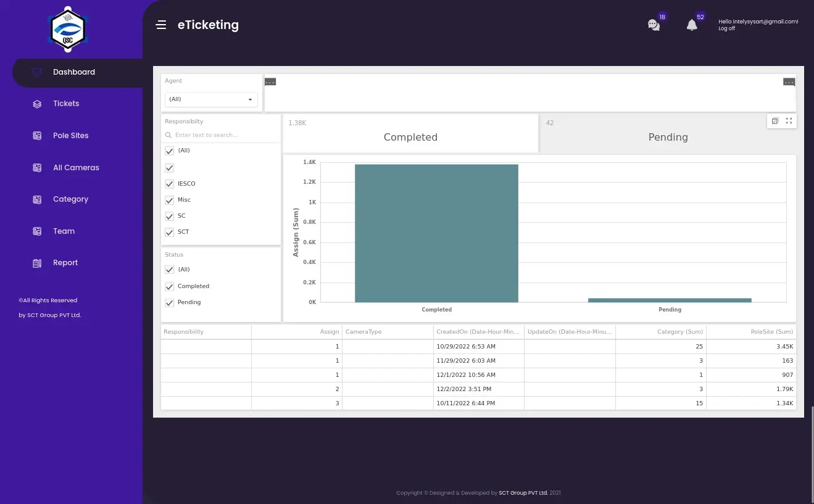
Task: Open the Agent dropdown
Action: click(211, 99)
